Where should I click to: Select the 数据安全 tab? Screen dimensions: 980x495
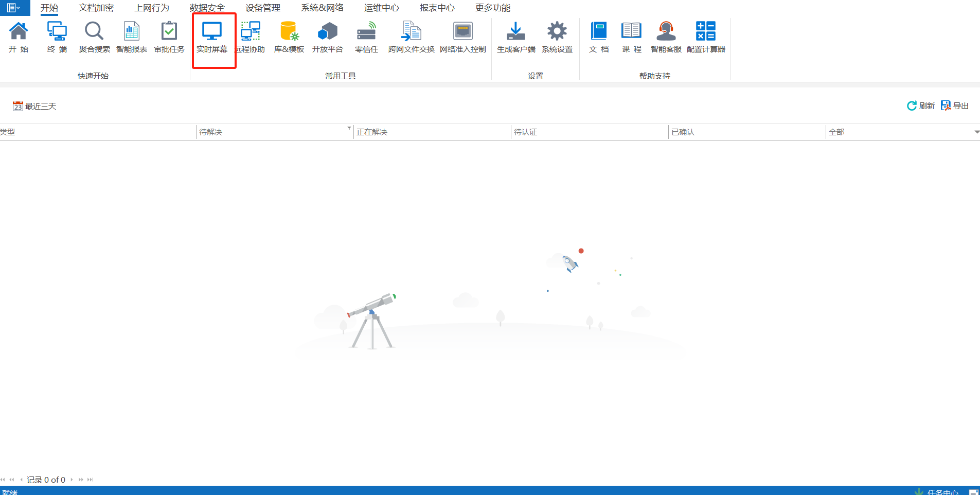(x=207, y=8)
